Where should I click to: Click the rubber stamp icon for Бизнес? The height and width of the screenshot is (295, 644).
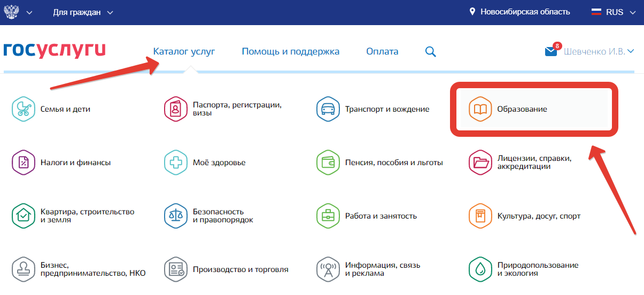24,269
